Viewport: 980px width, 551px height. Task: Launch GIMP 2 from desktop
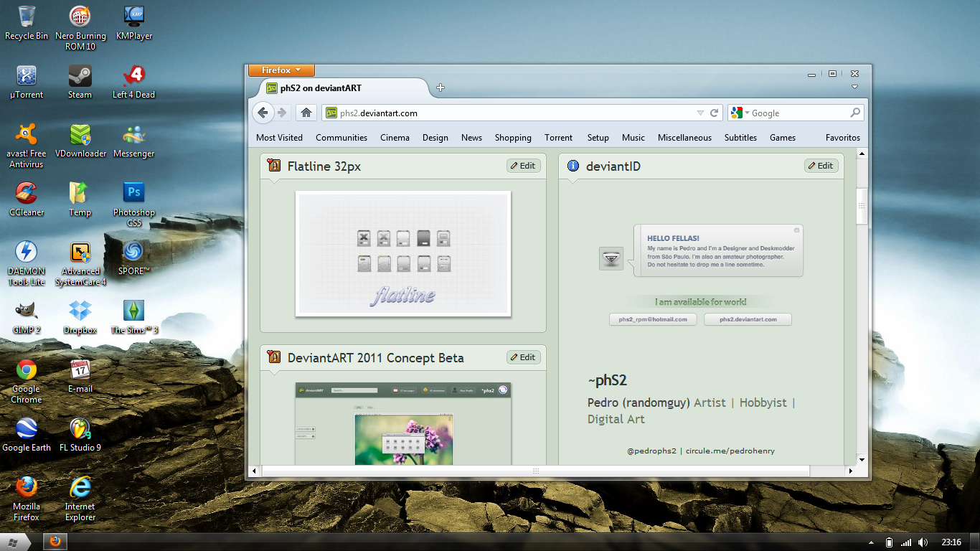(x=27, y=317)
